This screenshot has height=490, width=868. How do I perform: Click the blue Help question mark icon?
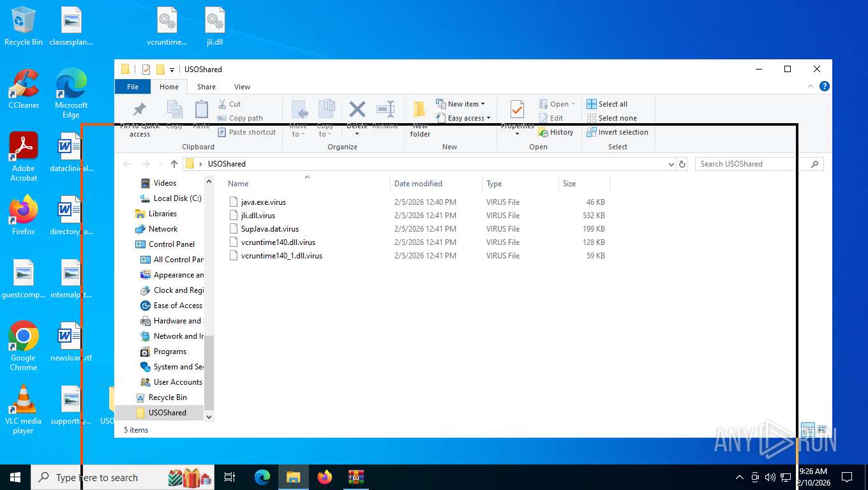[x=825, y=86]
